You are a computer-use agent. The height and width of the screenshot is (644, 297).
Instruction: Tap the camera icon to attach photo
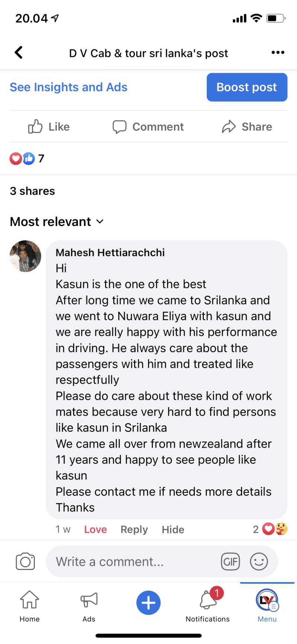pyautogui.click(x=25, y=561)
